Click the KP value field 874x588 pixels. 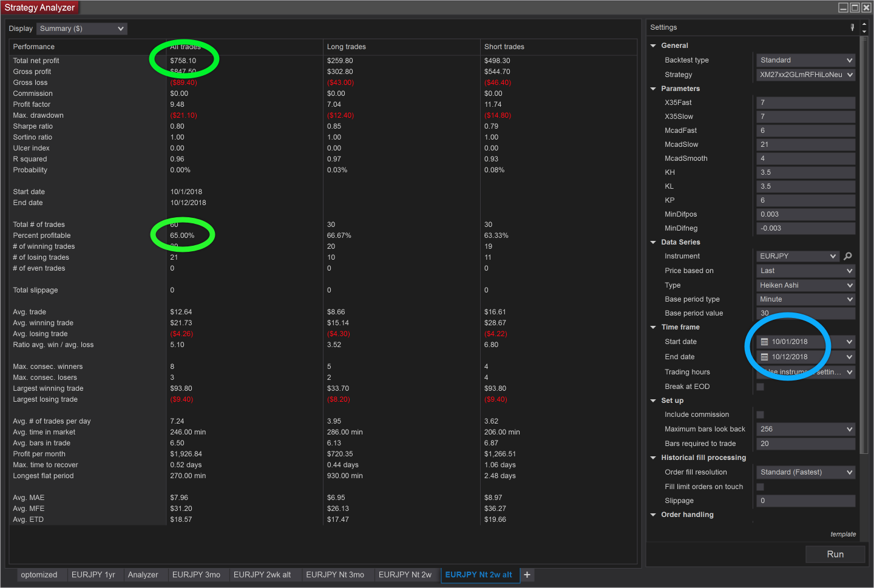(806, 200)
